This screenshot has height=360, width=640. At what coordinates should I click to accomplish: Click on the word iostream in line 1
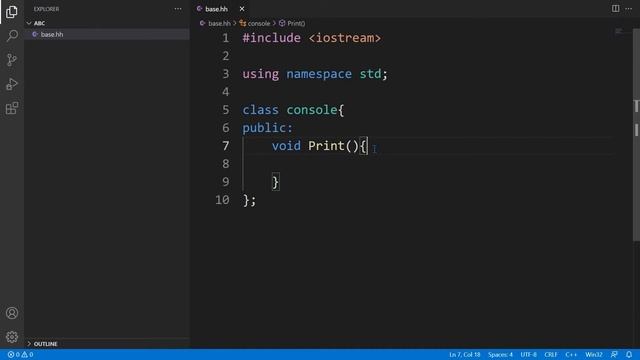click(x=344, y=38)
